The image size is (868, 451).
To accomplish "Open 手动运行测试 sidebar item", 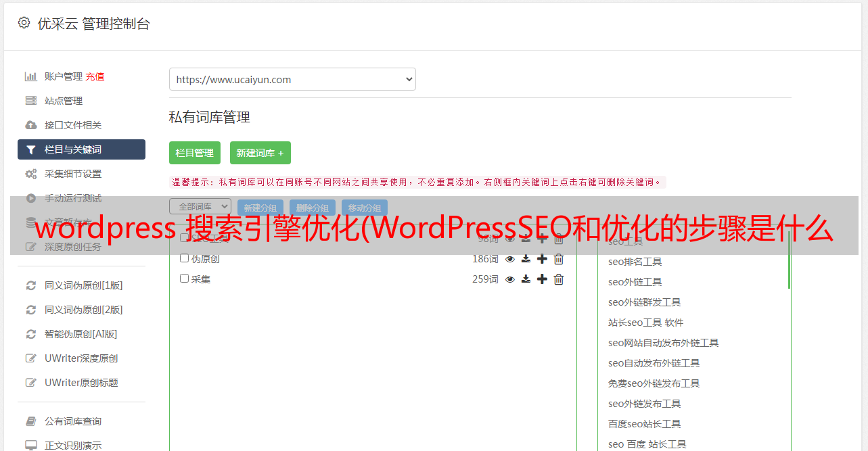I will pos(73,198).
